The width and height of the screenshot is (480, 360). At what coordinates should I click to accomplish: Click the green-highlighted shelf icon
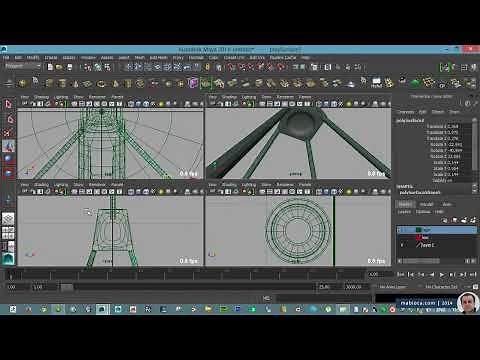[206, 83]
